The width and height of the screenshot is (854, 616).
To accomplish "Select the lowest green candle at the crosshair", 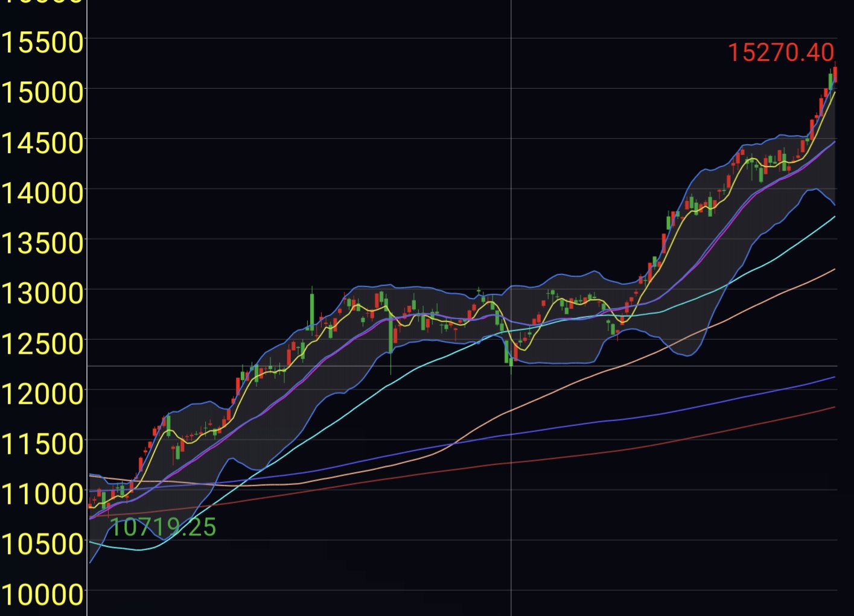I will click(511, 363).
